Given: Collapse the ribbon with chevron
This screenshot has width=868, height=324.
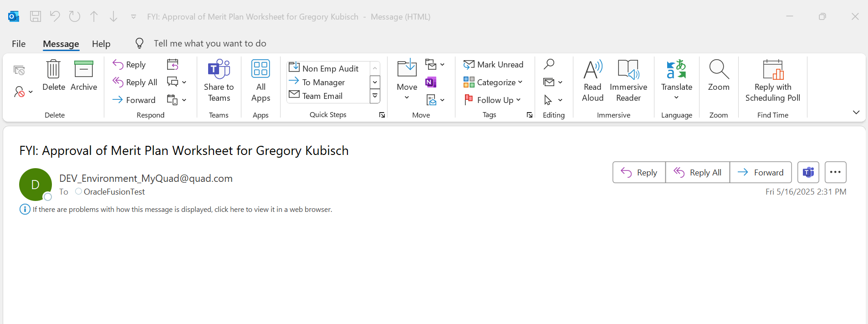Looking at the screenshot, I should [x=856, y=112].
